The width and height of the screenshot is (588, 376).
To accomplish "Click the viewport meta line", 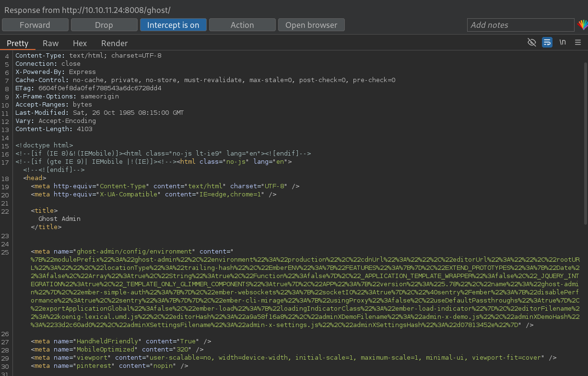I will click(294, 358).
